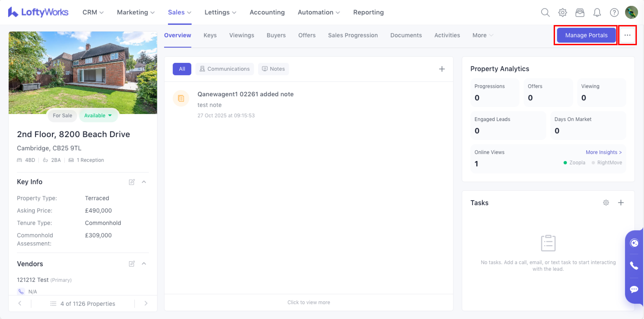Open the help question mark icon
The height and width of the screenshot is (319, 644).
614,12
